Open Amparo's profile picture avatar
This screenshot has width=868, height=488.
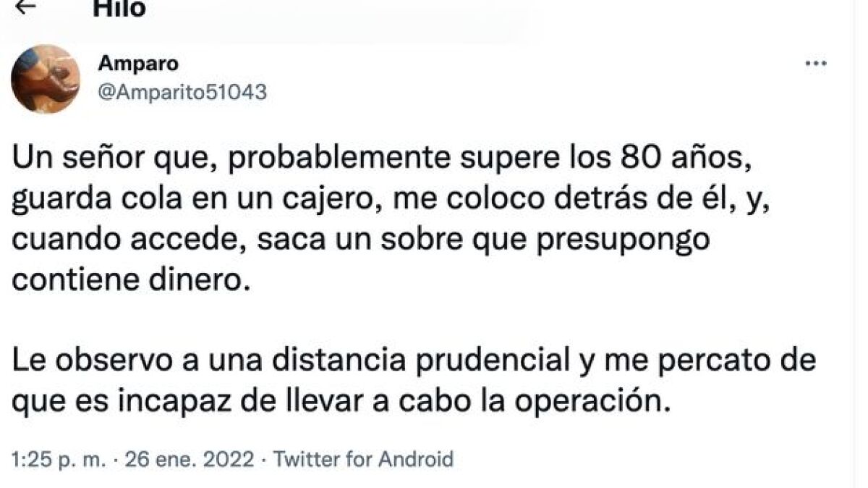click(x=45, y=79)
